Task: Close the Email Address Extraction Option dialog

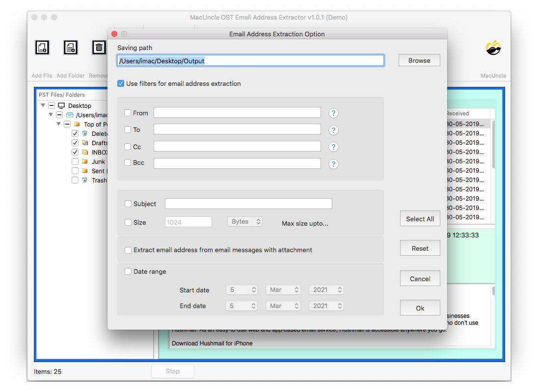Action: pos(114,34)
